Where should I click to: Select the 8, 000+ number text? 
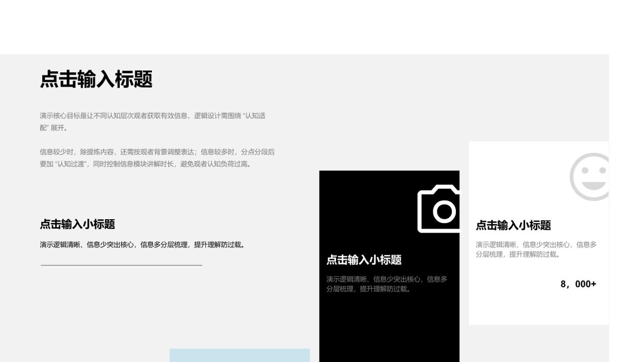coord(578,284)
